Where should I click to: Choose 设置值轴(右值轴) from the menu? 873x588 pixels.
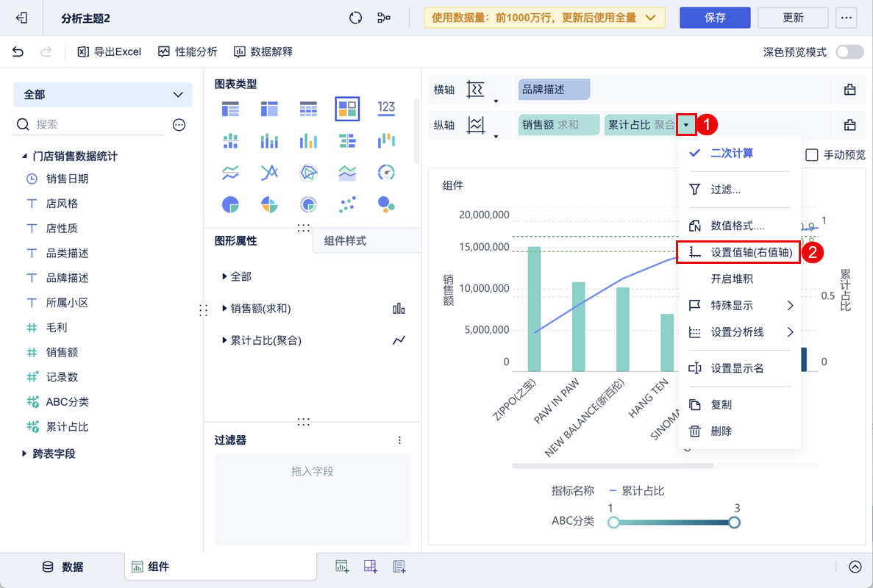[x=738, y=253]
